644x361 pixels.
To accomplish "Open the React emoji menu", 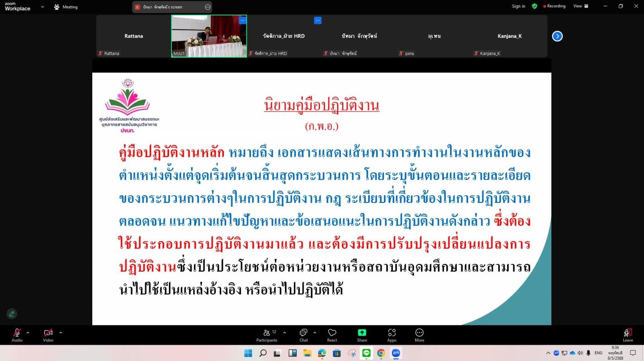I will click(x=332, y=335).
